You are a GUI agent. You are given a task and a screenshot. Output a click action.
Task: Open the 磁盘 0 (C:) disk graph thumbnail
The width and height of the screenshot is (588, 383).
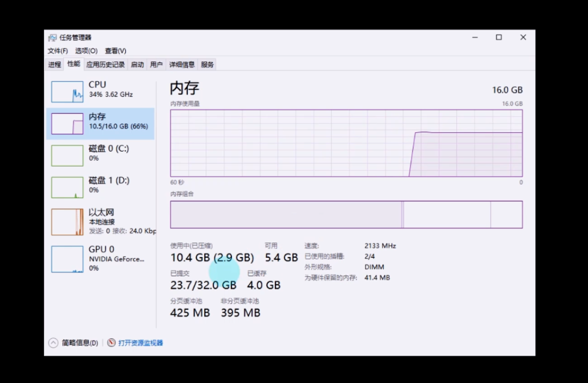click(x=68, y=155)
